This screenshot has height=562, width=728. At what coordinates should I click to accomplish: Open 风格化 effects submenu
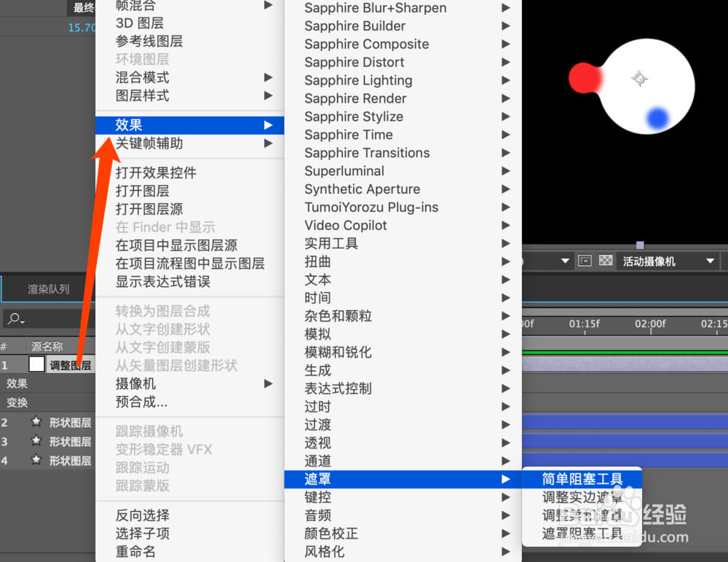pos(403,551)
